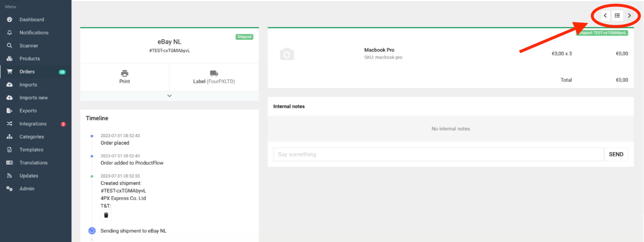This screenshot has height=242, width=644.
Task: Delete shipment using trash icon
Action: pos(105,215)
